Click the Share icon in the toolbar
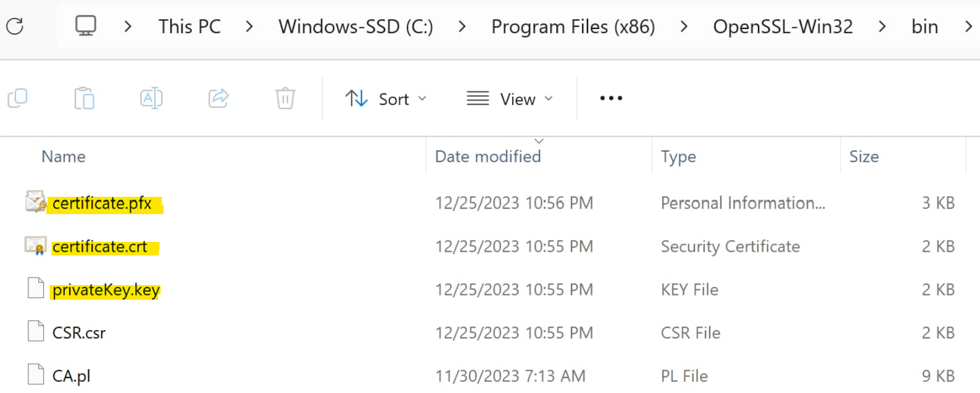Viewport: 980px width, 393px height. tap(218, 98)
